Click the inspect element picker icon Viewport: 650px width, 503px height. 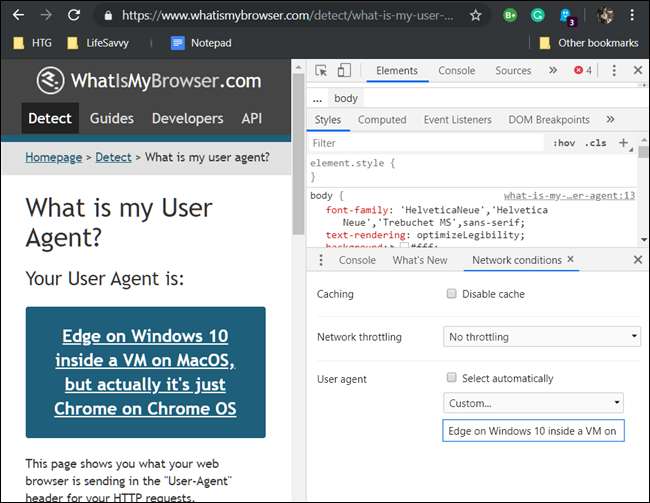pyautogui.click(x=321, y=71)
